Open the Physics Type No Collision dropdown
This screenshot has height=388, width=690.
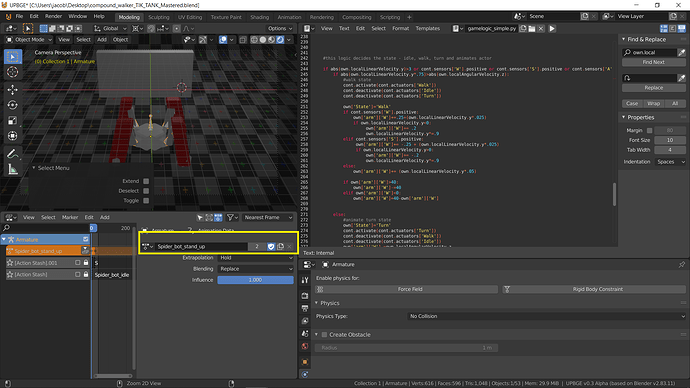pos(547,316)
